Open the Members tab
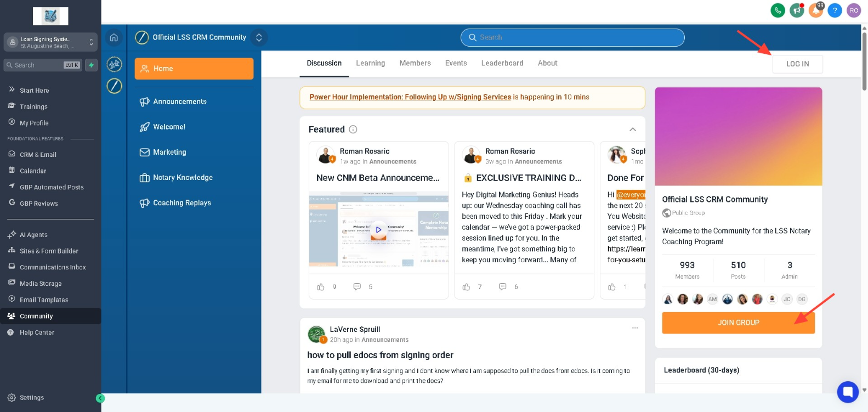This screenshot has height=412, width=868. coord(415,63)
